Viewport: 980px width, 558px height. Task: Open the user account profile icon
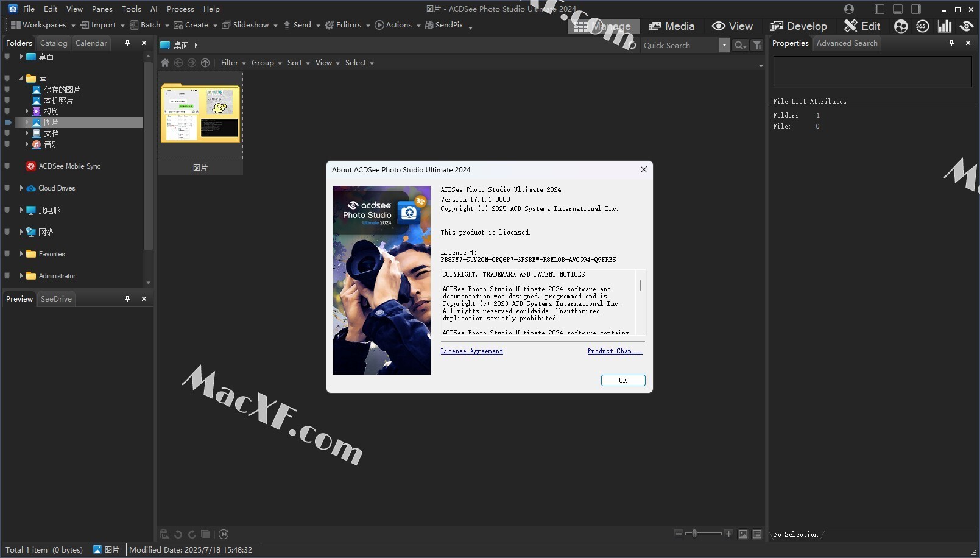849,9
